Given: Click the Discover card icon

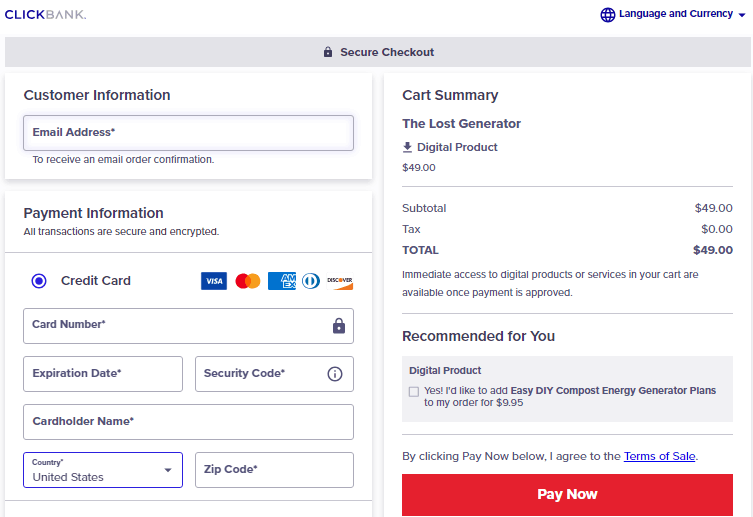Looking at the screenshot, I should [340, 281].
